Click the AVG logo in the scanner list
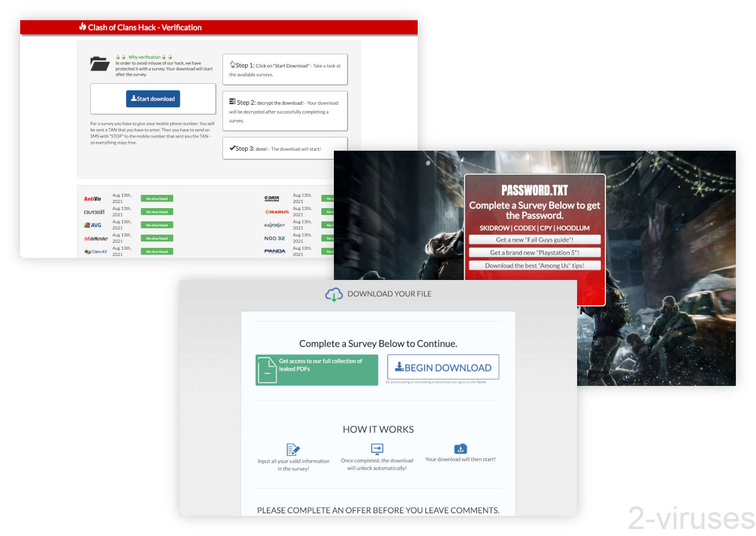 (93, 224)
